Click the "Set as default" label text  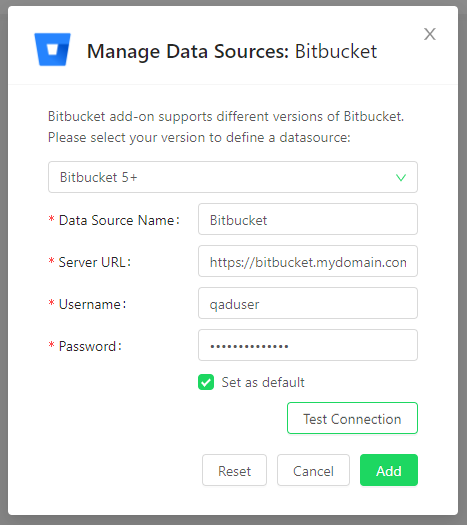pyautogui.click(x=263, y=382)
